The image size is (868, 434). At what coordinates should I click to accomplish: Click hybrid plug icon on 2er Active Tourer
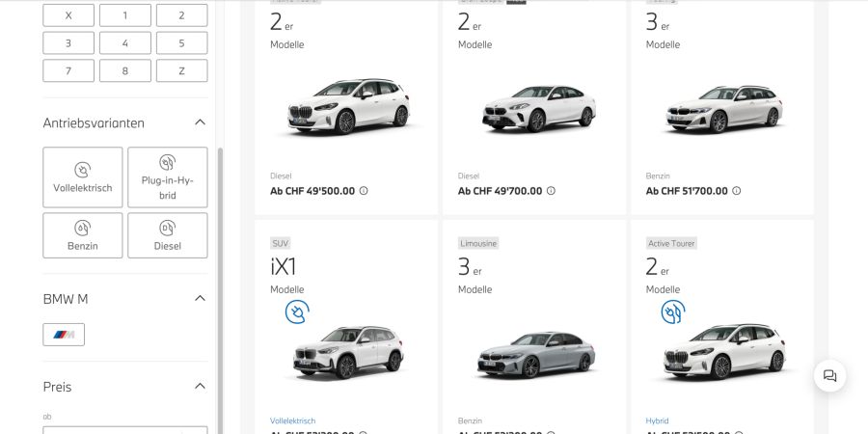(x=672, y=312)
